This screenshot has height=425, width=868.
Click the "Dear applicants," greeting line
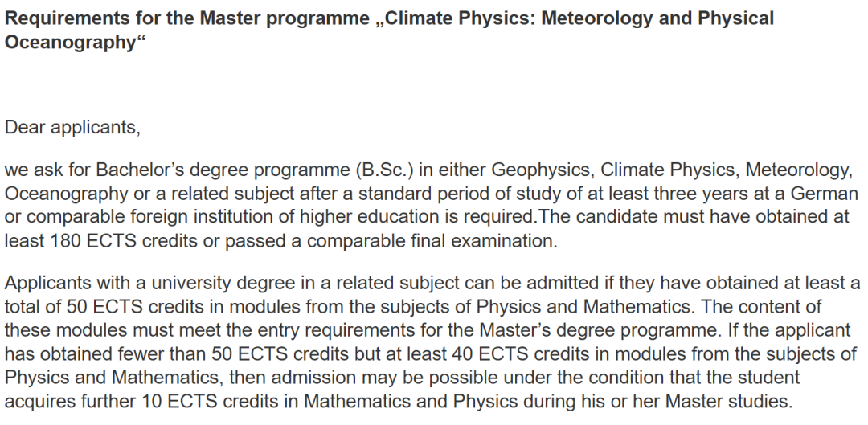(x=72, y=127)
